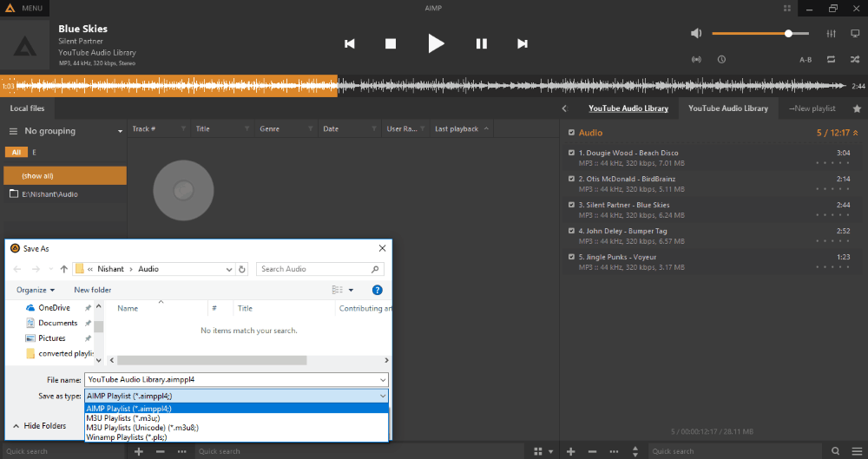This screenshot has width=868, height=459.
Task: Uncheck Silent Partner - Blue Skies
Action: 571,205
